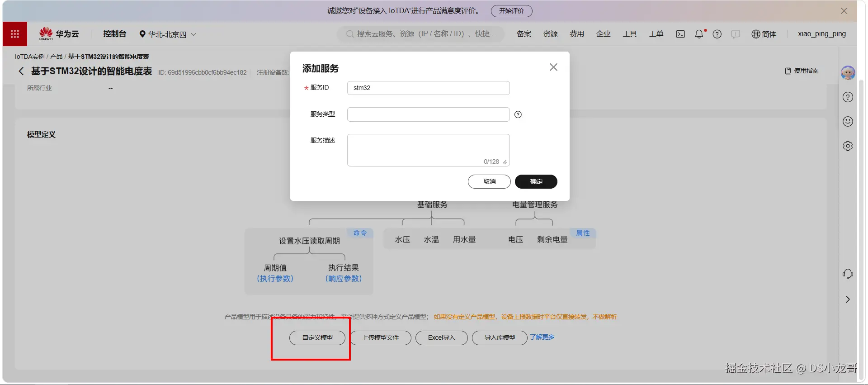Click the 开始评价 button in banner
The width and height of the screenshot is (868, 385).
pyautogui.click(x=511, y=11)
